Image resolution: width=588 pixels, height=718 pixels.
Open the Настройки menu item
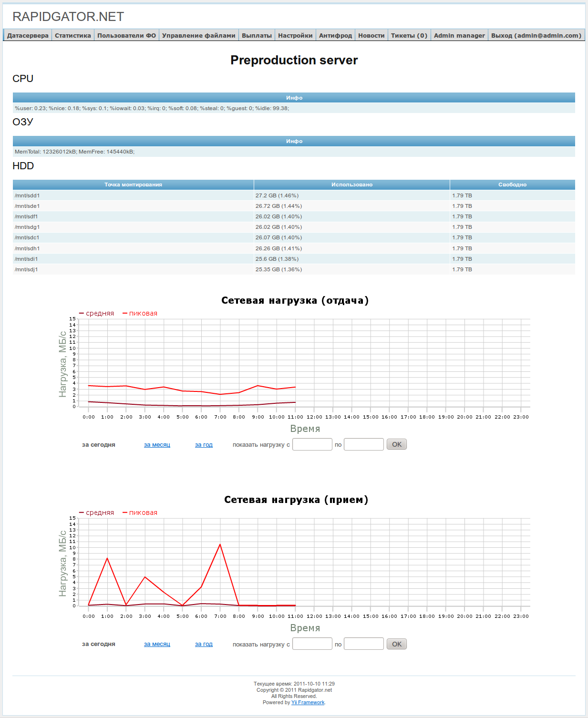coord(295,35)
